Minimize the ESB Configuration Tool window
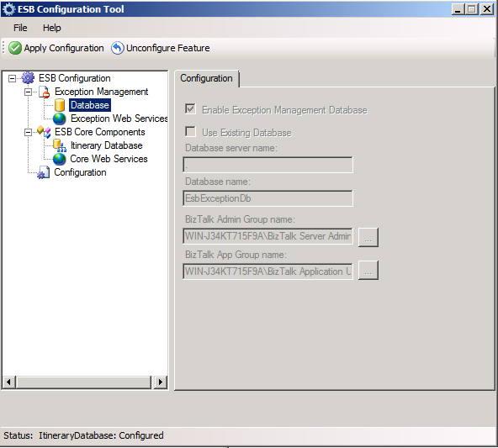The width and height of the screenshot is (498, 448). click(x=458, y=9)
